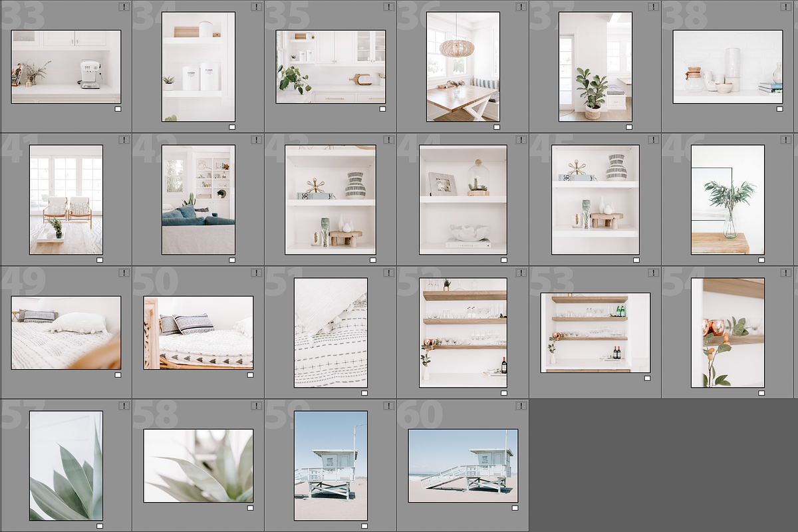Viewport: 798px width, 532px height.
Task: Click the exclamation badge on photo 33
Action: (x=124, y=7)
